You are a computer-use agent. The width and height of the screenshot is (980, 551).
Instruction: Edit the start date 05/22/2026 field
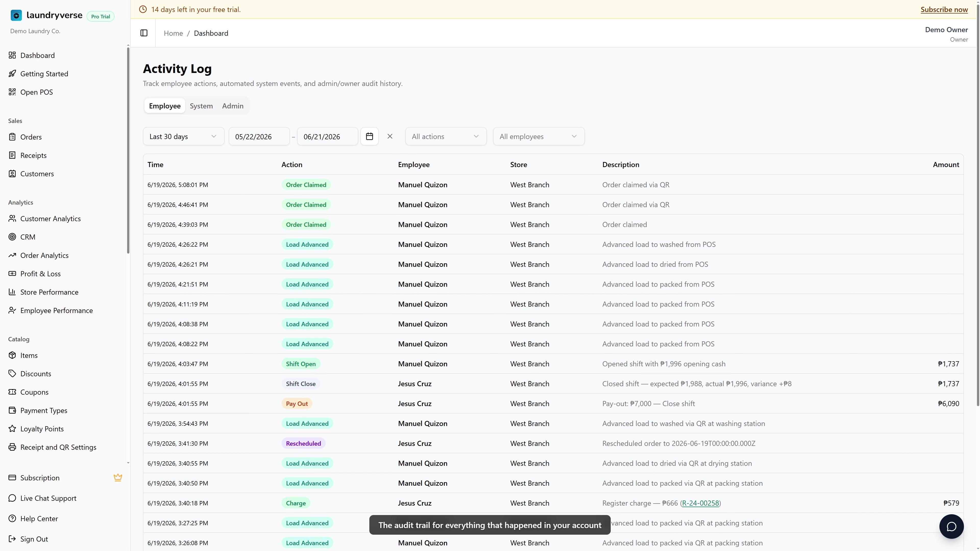[x=259, y=136]
